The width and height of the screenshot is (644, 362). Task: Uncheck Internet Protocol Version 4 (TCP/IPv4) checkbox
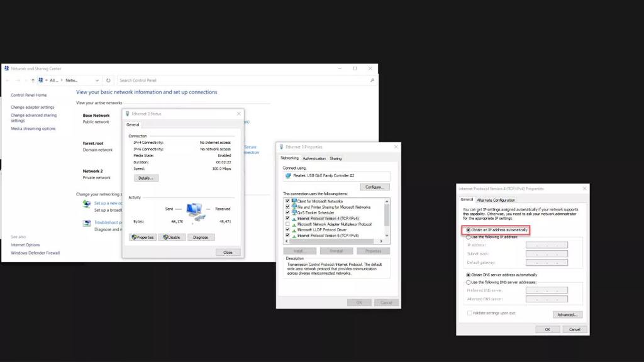click(287, 218)
